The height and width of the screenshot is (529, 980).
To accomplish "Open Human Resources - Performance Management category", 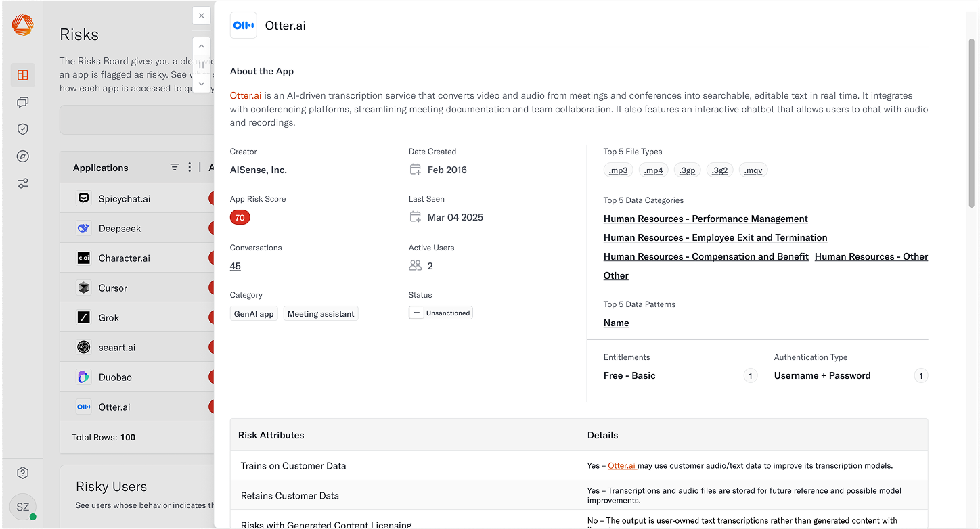I will pyautogui.click(x=706, y=218).
